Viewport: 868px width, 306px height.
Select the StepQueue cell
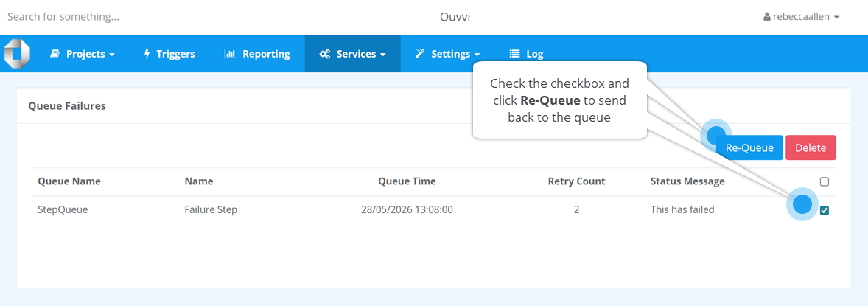coord(63,210)
